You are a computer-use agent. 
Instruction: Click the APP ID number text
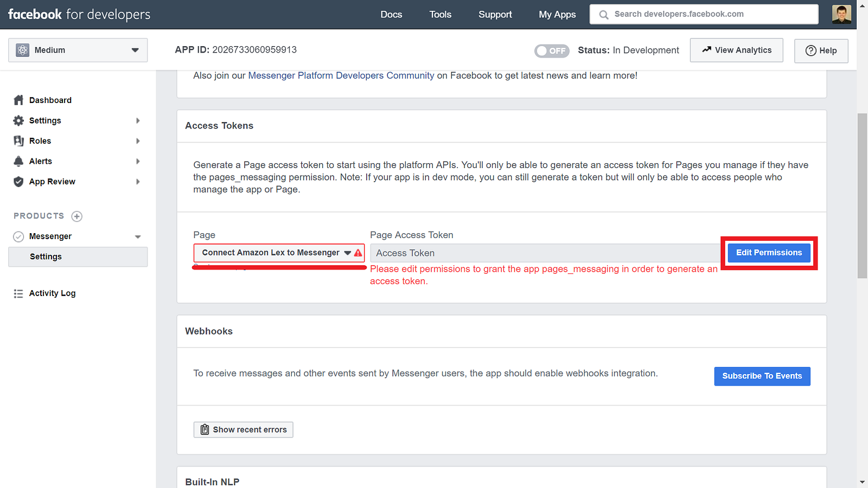click(254, 50)
